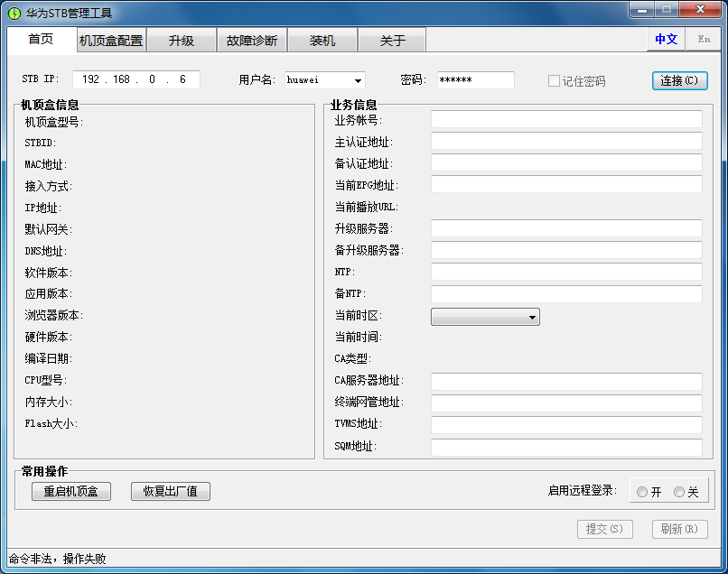Click the 终端网管地址 input field
728x574 pixels.
566,403
